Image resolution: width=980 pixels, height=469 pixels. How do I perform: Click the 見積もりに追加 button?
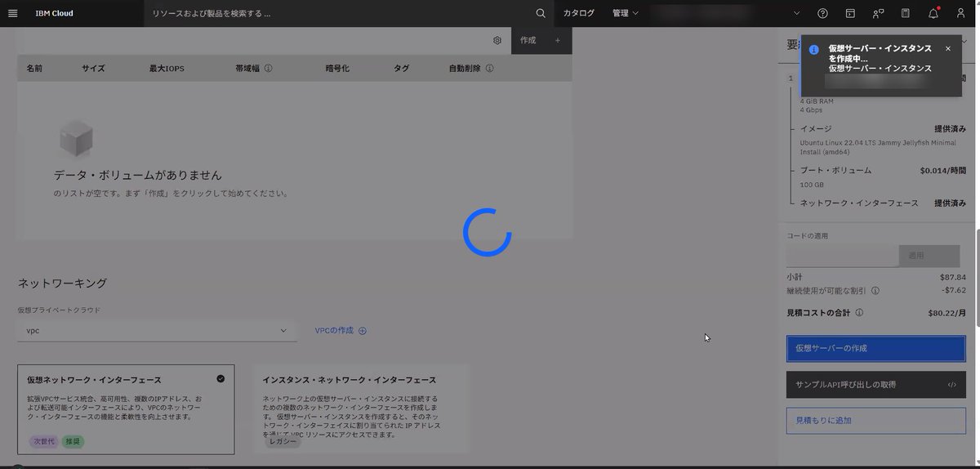click(x=876, y=420)
